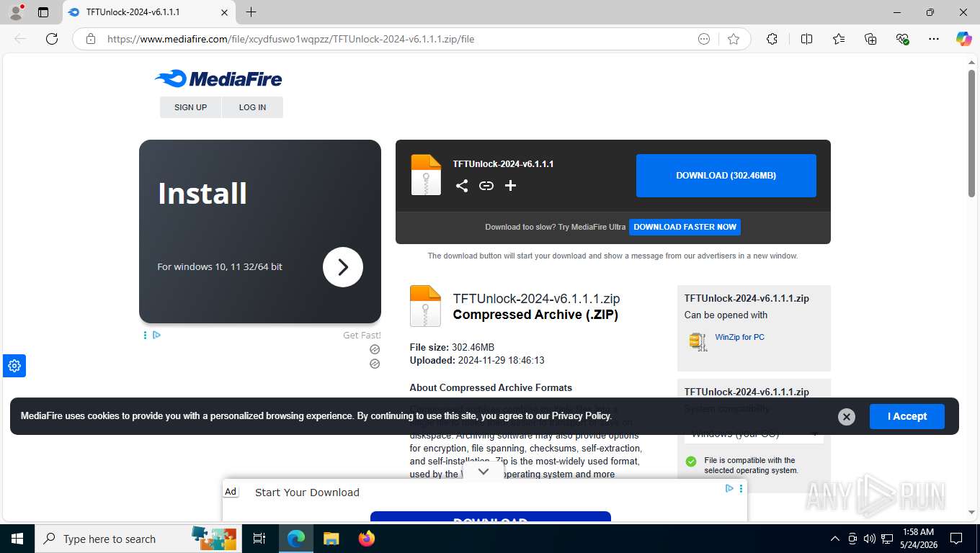Click the Start Your Download ad text
Screen dimensions: 980x553
307,493
